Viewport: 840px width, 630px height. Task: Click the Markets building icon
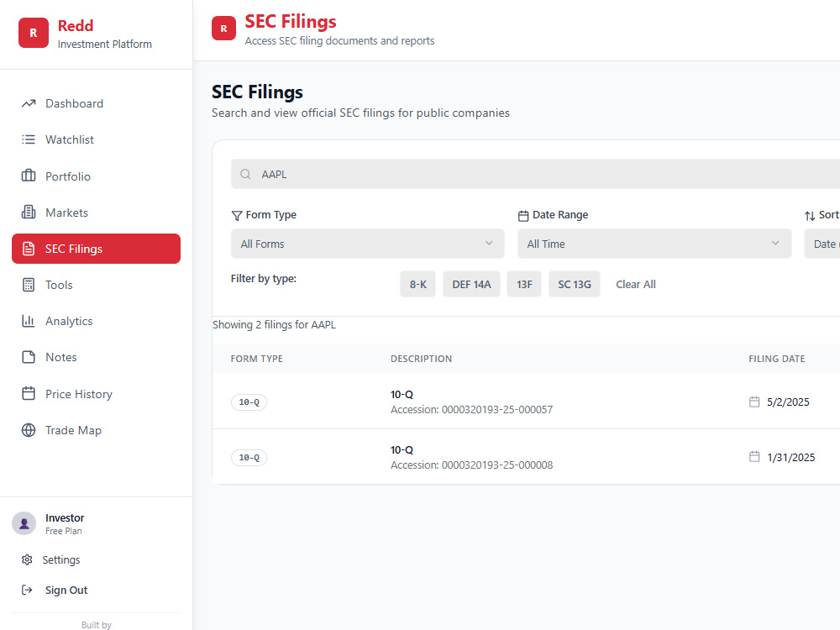tap(29, 213)
